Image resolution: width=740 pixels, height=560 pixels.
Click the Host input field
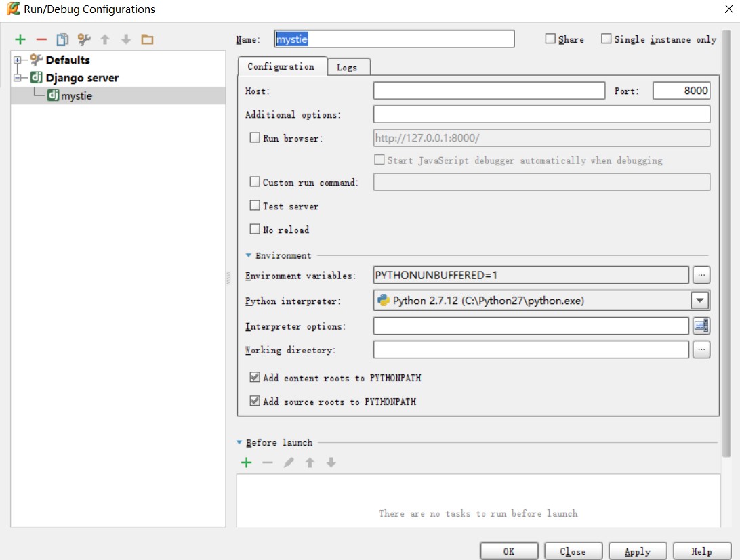tap(489, 90)
